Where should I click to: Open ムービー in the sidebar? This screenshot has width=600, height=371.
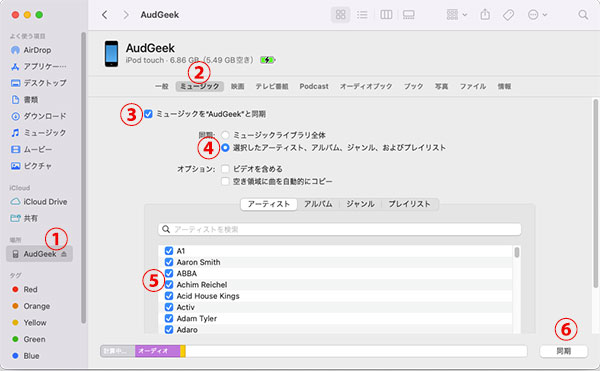[31, 149]
